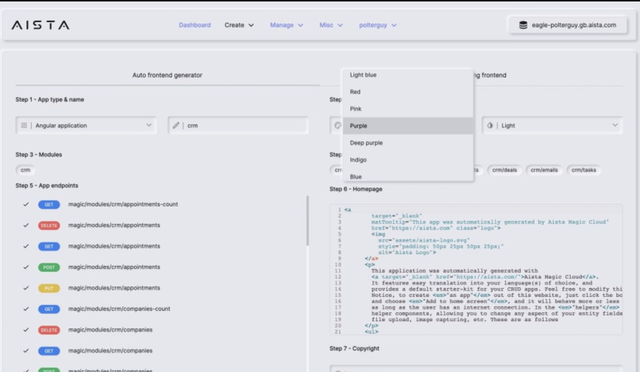Click the GET badge for appointments-count
640x372 pixels.
(49, 205)
